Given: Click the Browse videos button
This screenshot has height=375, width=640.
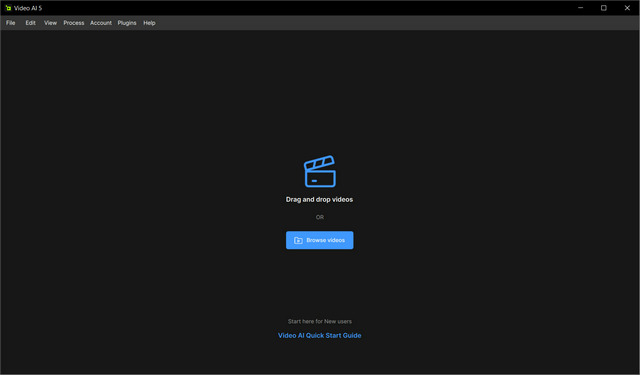Looking at the screenshot, I should pos(320,240).
